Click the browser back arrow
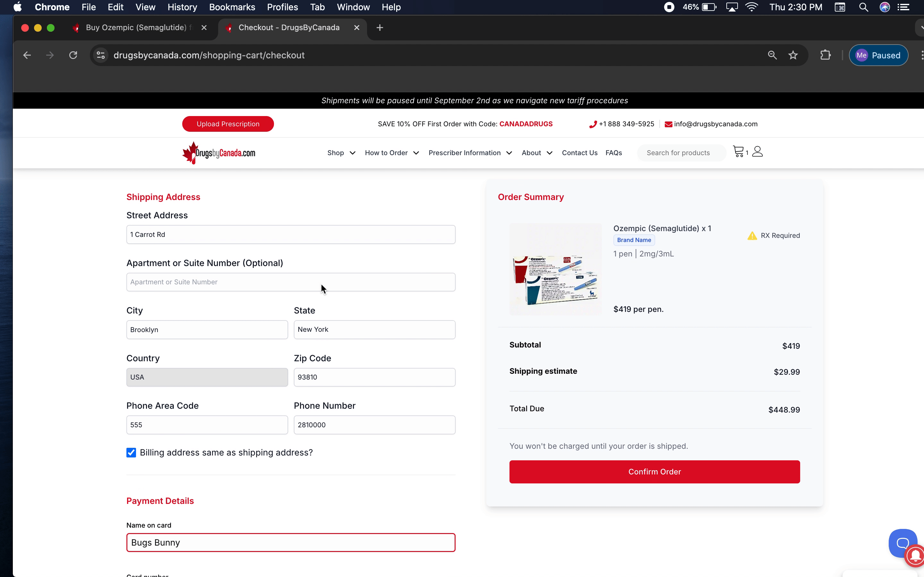The width and height of the screenshot is (924, 577). click(27, 55)
